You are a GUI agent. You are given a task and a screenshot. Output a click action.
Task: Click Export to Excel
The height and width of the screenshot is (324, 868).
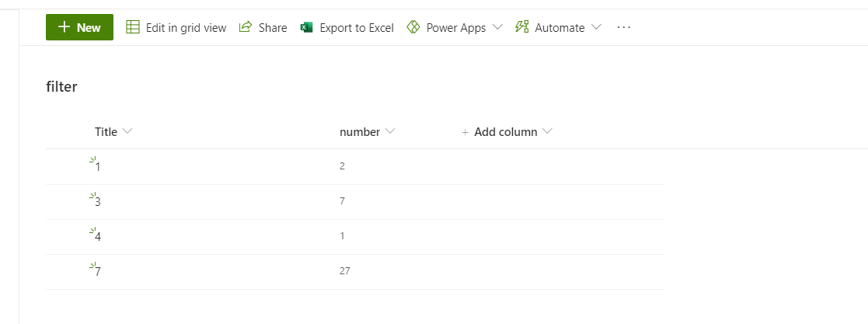click(356, 27)
